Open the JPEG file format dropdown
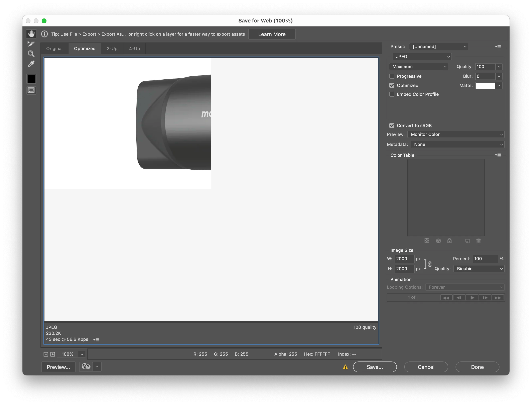This screenshot has height=405, width=532. [422, 57]
